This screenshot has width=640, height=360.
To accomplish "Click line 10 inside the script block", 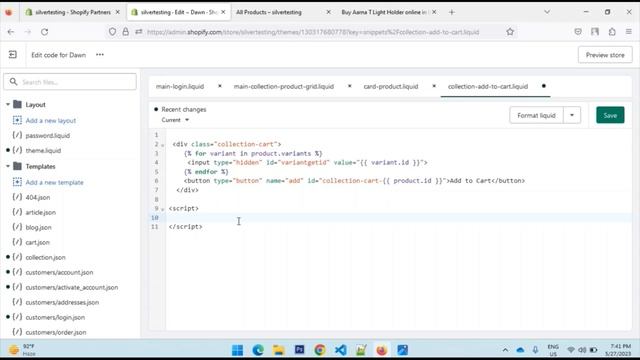I will point(398,218).
